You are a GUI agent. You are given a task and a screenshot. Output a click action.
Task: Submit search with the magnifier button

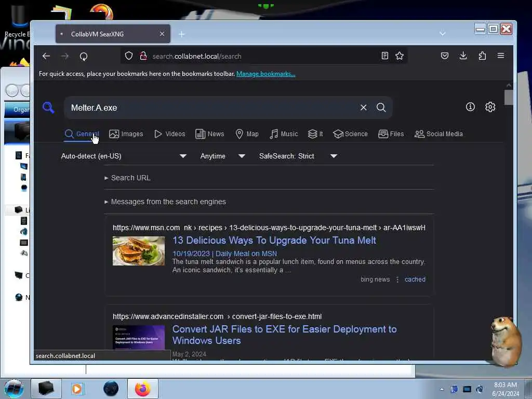pos(381,108)
